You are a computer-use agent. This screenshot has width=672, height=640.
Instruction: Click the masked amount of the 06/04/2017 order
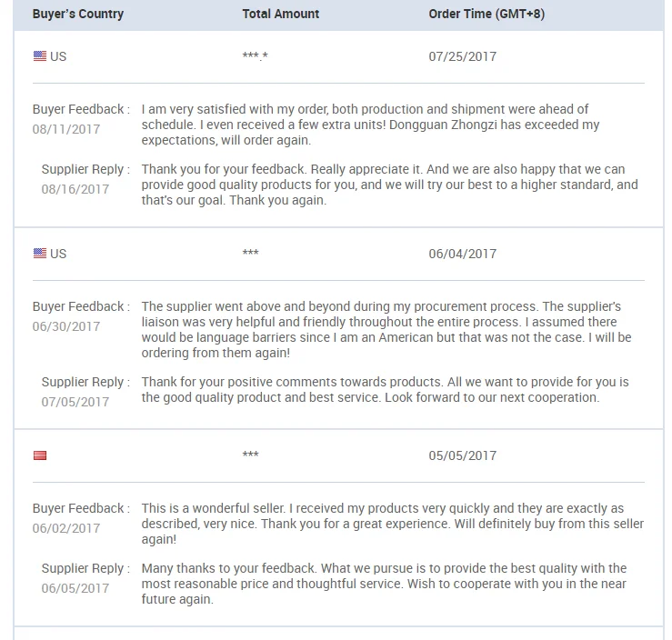coord(251,254)
